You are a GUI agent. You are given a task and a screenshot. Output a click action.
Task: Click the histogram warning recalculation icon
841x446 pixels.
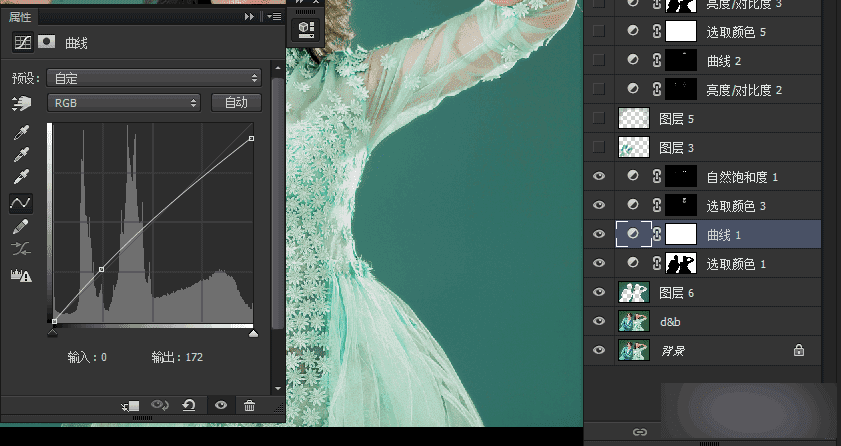(20, 277)
